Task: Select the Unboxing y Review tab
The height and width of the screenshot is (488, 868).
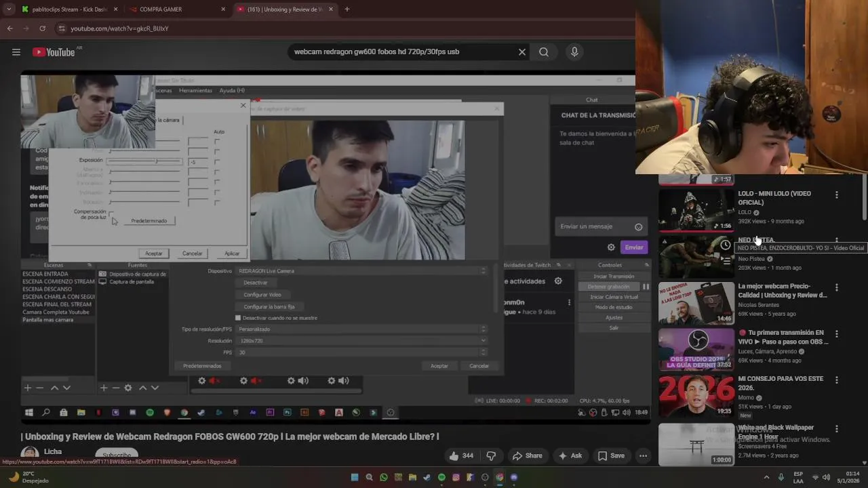Action: click(x=283, y=9)
